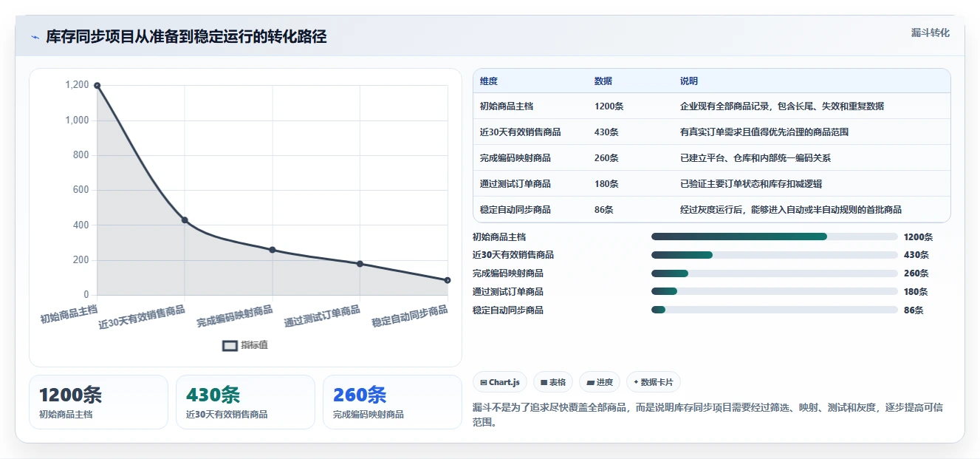The height and width of the screenshot is (459, 980).
Task: Click the 进度 chip
Action: pos(600,382)
